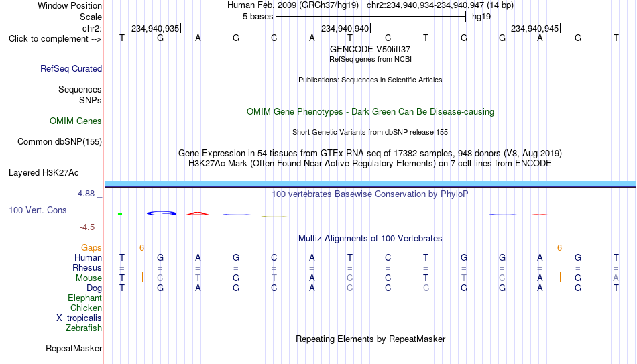Image resolution: width=637 pixels, height=364 pixels.
Task: Click the Common dbSNP(155) track label
Action: 59,142
